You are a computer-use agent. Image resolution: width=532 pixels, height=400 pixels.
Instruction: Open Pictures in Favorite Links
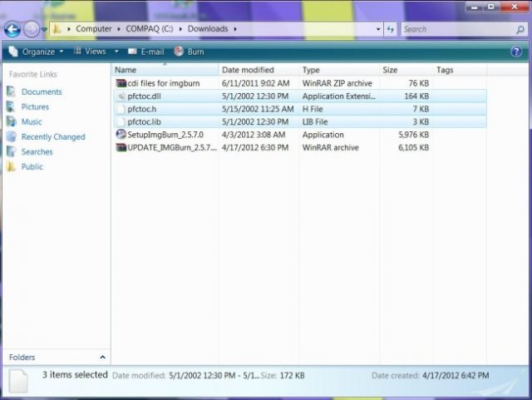35,106
